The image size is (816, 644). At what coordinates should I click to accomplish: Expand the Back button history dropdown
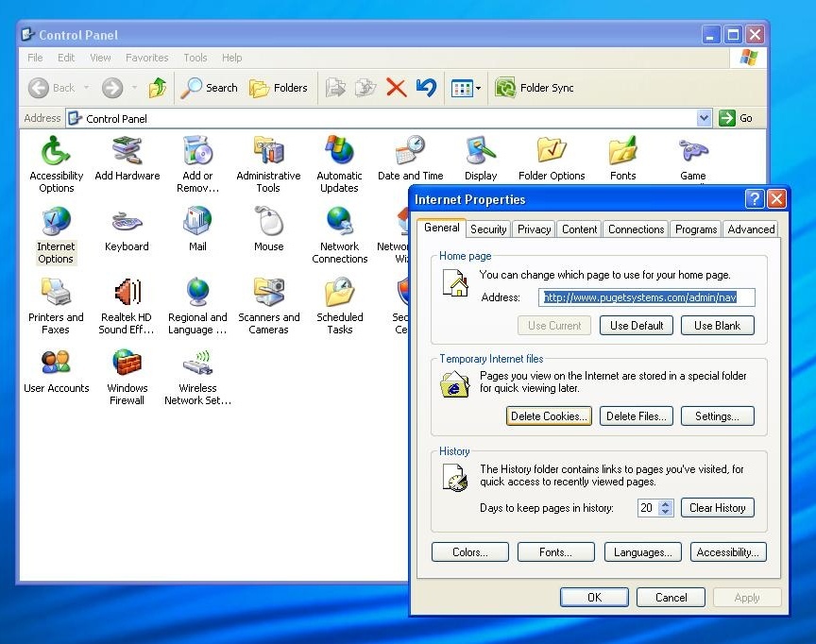coord(86,88)
